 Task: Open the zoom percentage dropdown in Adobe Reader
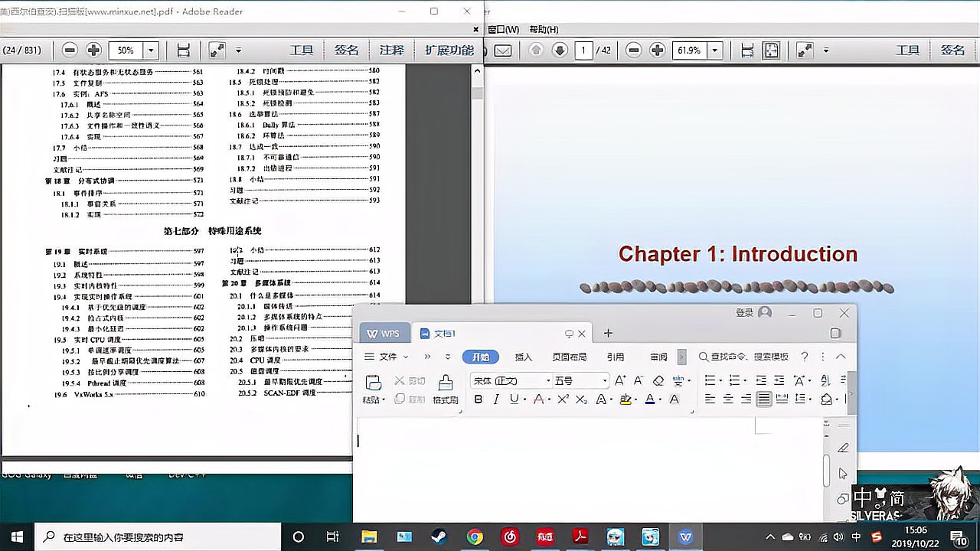(151, 49)
